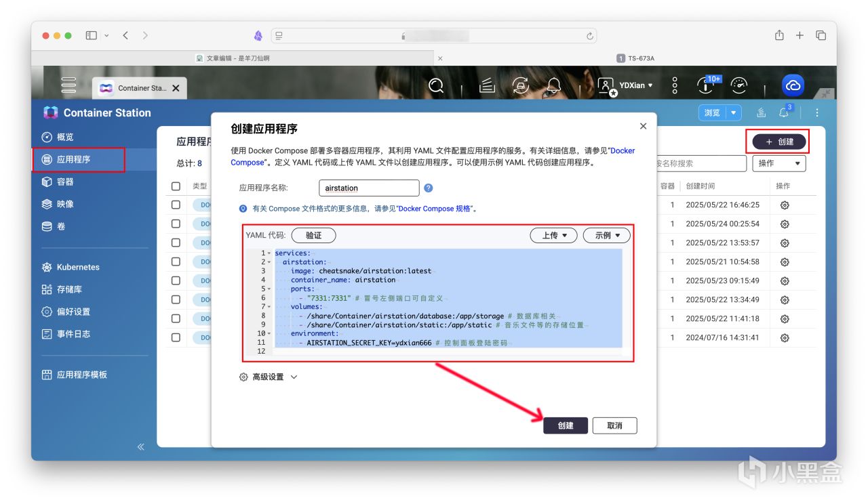Click the 验证 validate button
This screenshot has height=502, width=868.
313,235
